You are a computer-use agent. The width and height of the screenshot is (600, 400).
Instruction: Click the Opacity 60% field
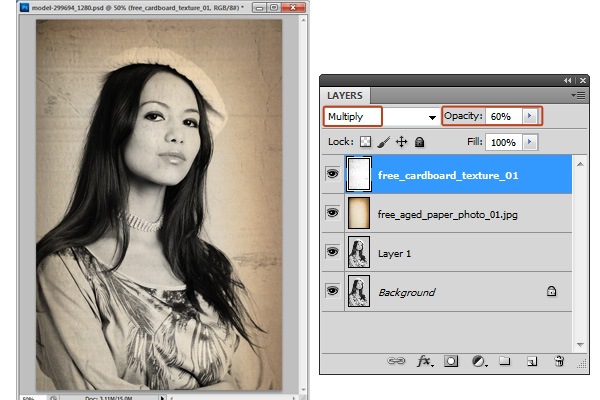click(504, 116)
